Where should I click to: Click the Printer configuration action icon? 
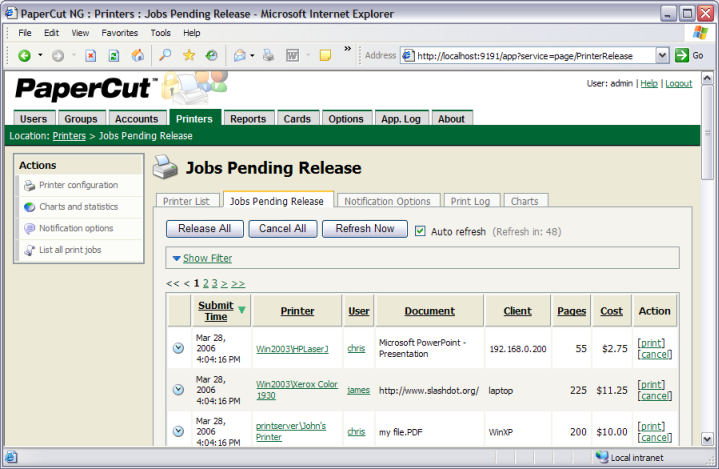pyautogui.click(x=29, y=186)
